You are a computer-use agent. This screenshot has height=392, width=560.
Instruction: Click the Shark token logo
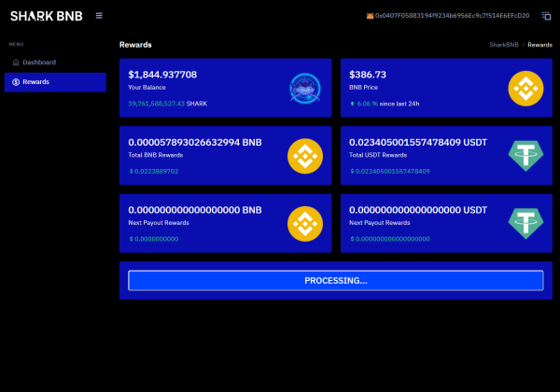coord(305,88)
